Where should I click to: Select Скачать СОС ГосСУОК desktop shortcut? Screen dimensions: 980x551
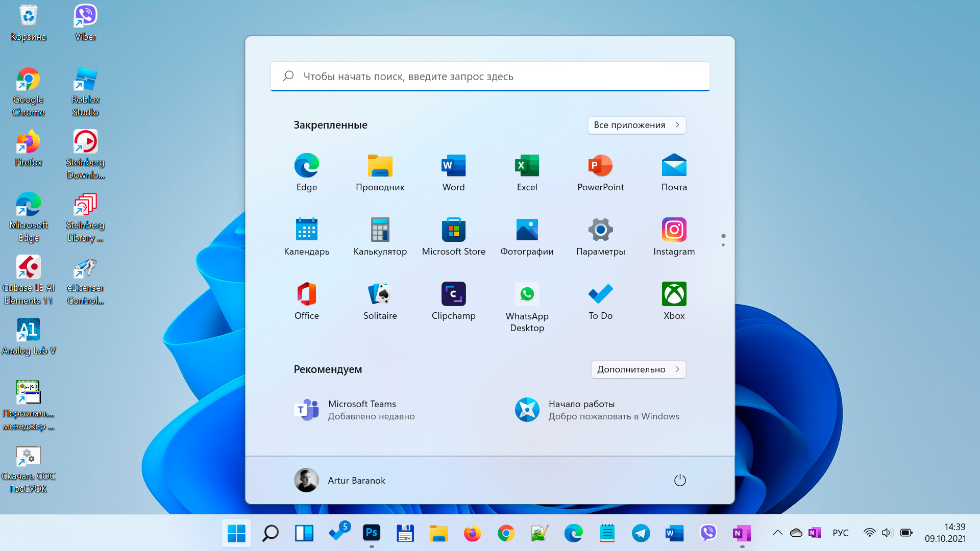click(29, 469)
